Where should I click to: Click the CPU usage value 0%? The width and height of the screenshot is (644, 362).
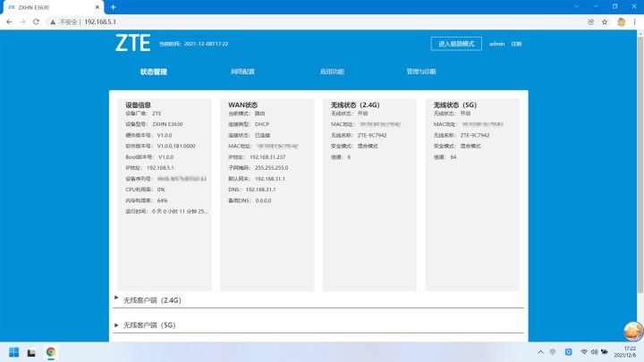161,189
